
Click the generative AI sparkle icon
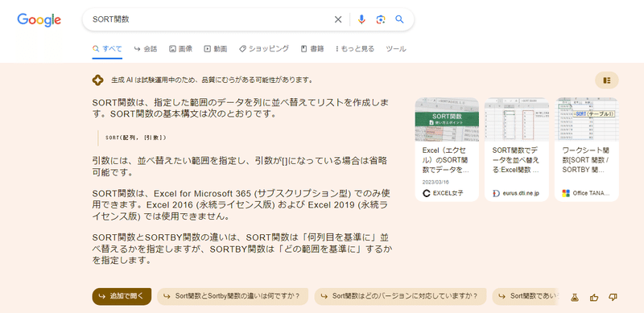(97, 80)
